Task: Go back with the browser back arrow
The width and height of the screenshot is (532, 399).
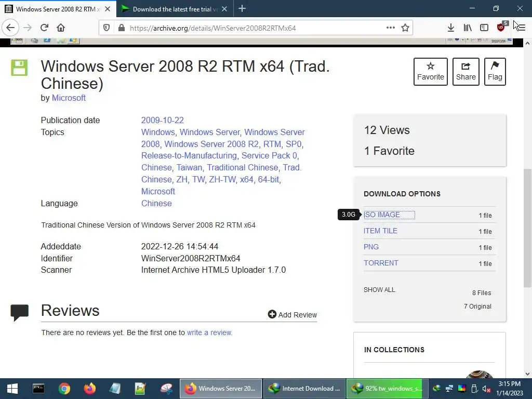Action: [10, 28]
